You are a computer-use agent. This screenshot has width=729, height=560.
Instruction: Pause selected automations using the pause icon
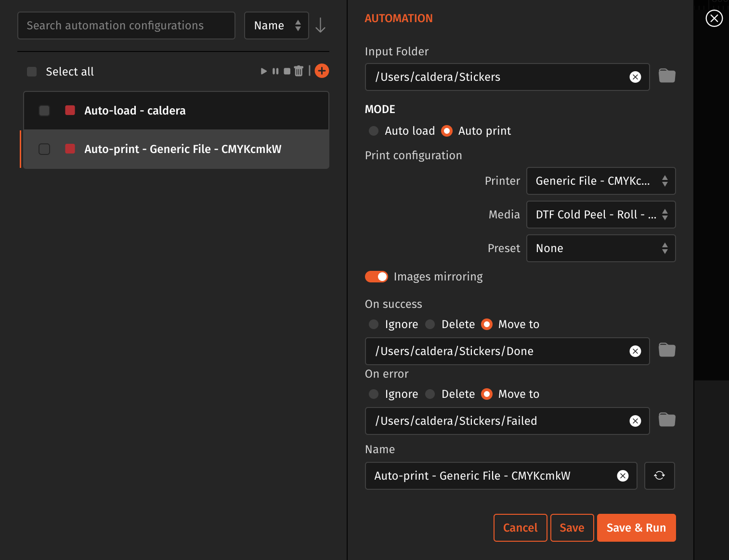(x=275, y=71)
